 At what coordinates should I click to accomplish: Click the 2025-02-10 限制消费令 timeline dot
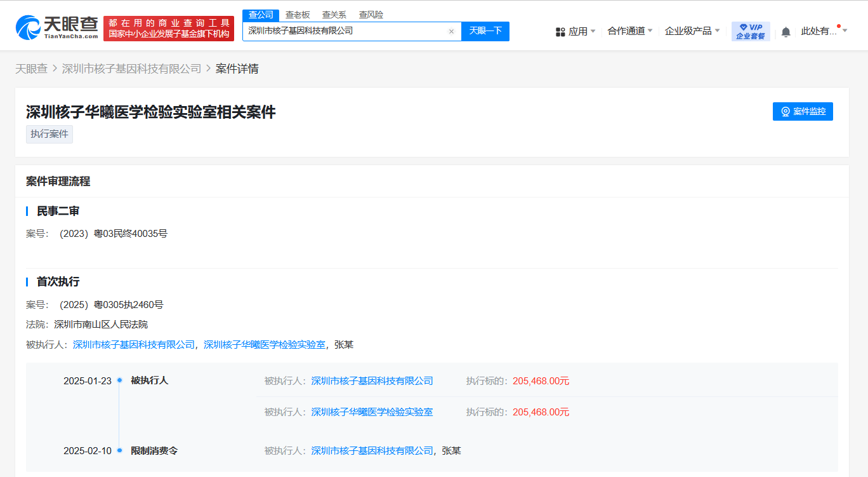point(119,450)
